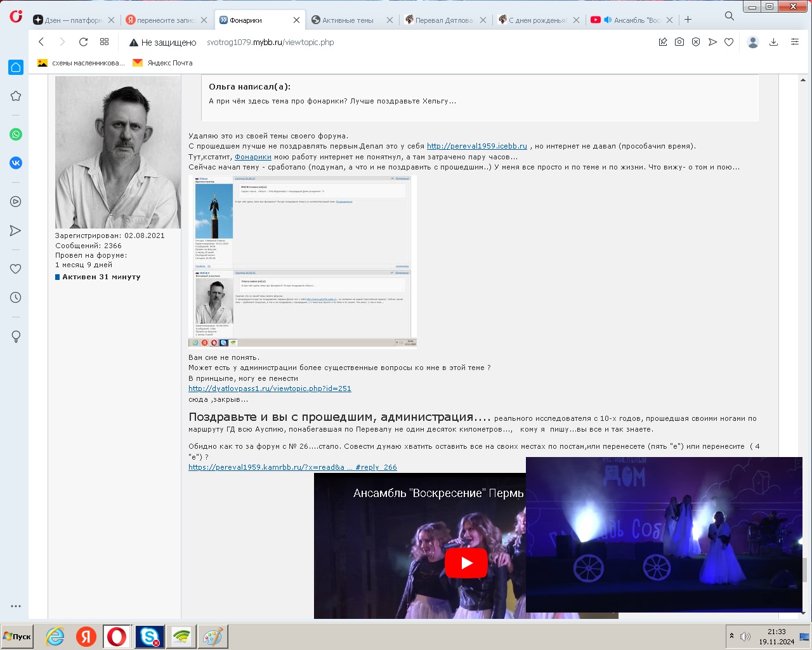The height and width of the screenshot is (650, 812).
Task: Open My Flow arrow icon in the sidebar
Action: [x=16, y=230]
